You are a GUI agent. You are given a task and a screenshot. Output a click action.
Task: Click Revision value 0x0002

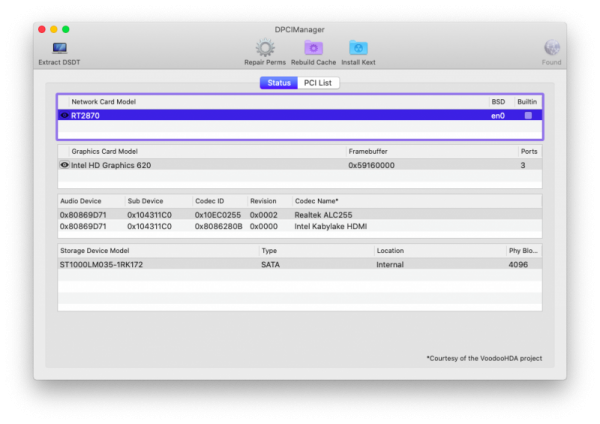264,215
